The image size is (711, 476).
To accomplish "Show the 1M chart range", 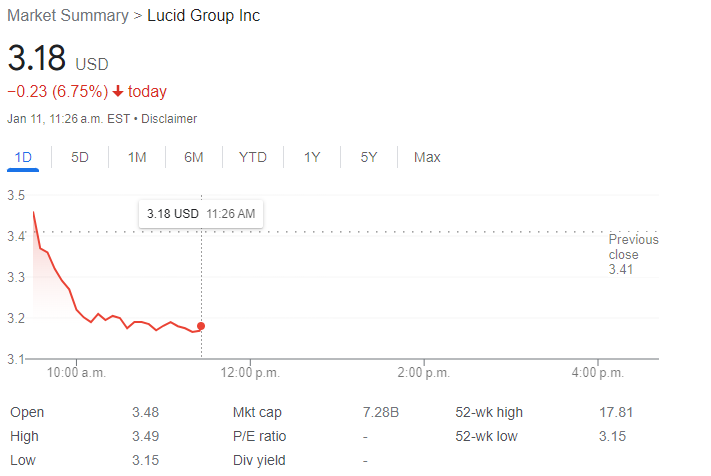I will [x=137, y=157].
